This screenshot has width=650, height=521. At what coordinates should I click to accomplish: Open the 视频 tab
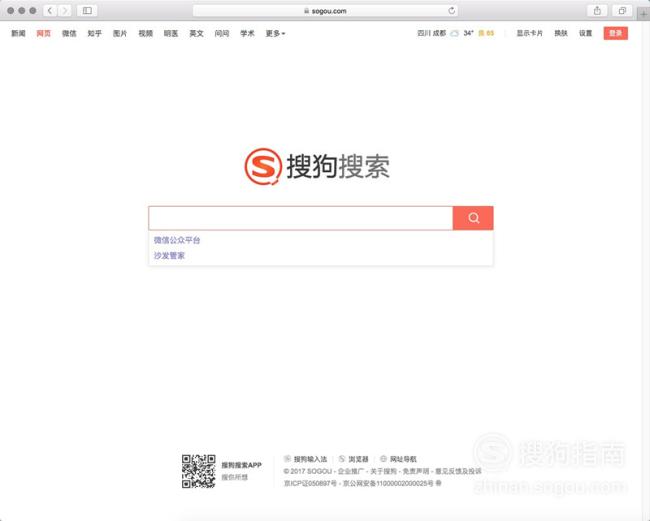click(x=146, y=33)
